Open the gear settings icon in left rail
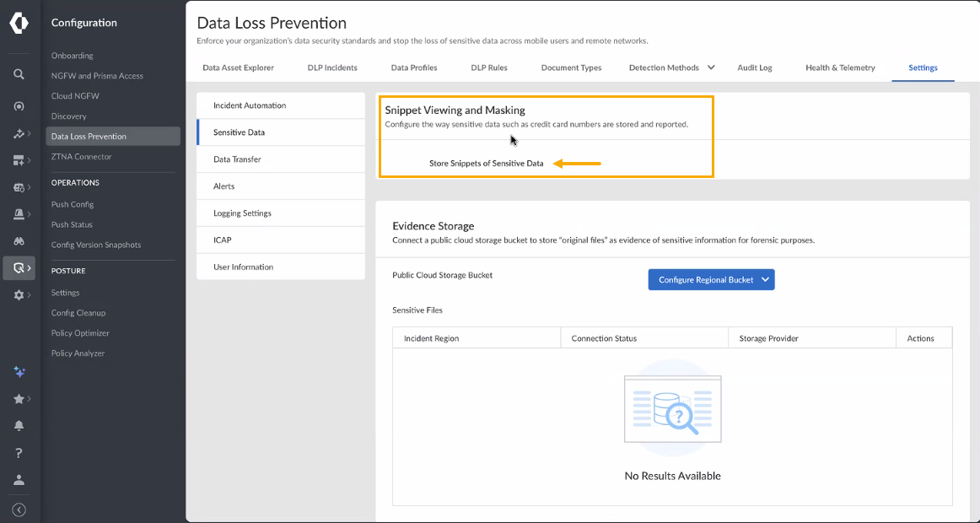 (x=19, y=295)
